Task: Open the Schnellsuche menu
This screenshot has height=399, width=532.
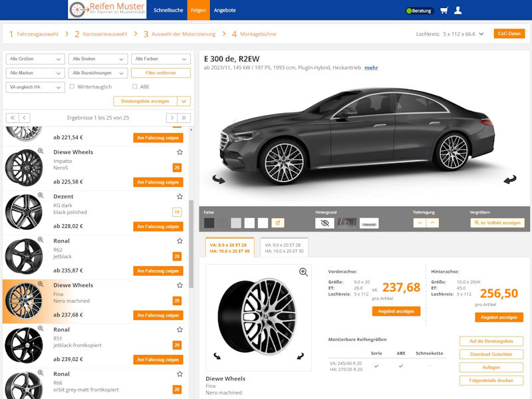Action: click(x=168, y=10)
